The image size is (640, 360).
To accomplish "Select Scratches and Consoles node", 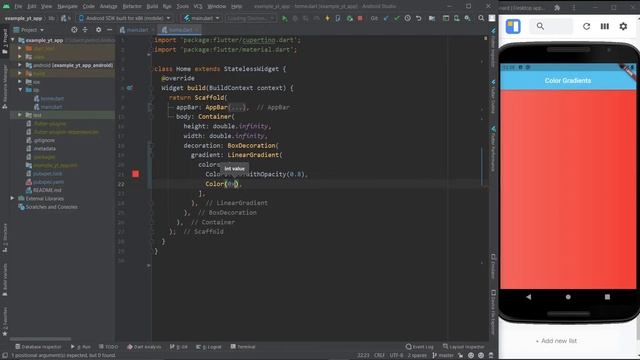I will (48, 207).
